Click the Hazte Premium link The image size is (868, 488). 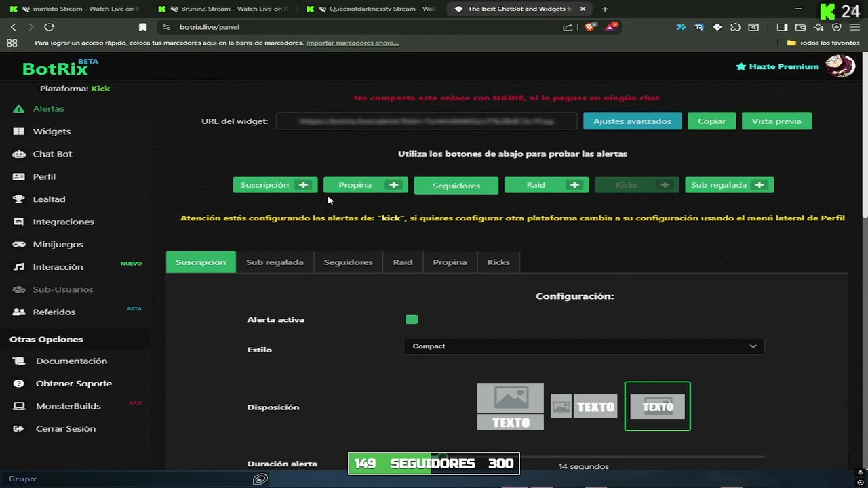point(777,66)
